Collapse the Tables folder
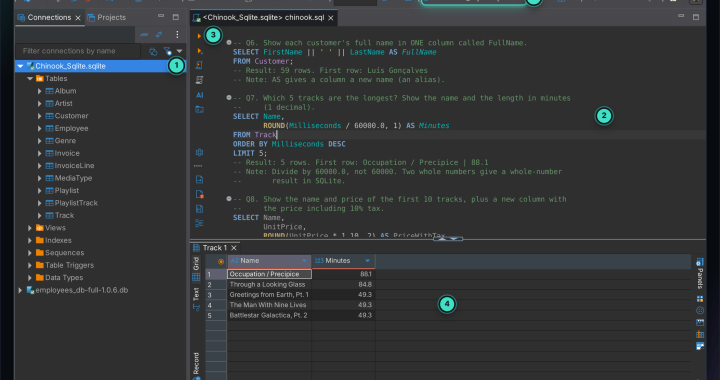Image resolution: width=720 pixels, height=380 pixels. pos(30,78)
